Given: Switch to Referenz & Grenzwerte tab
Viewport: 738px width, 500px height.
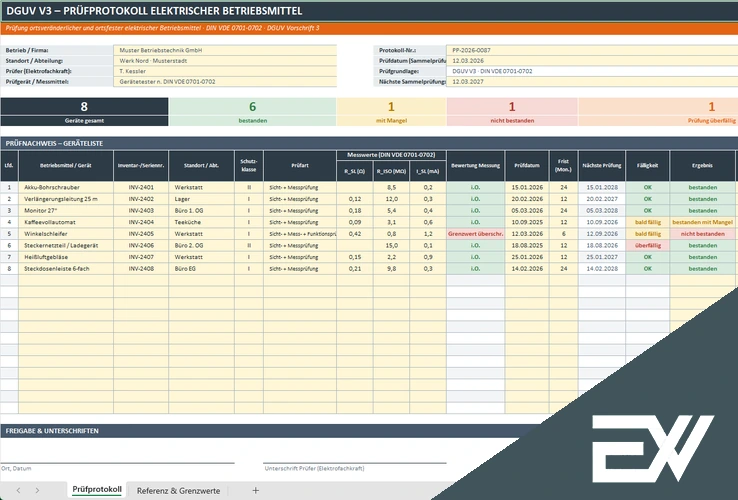Looking at the screenshot, I should pyautogui.click(x=178, y=490).
